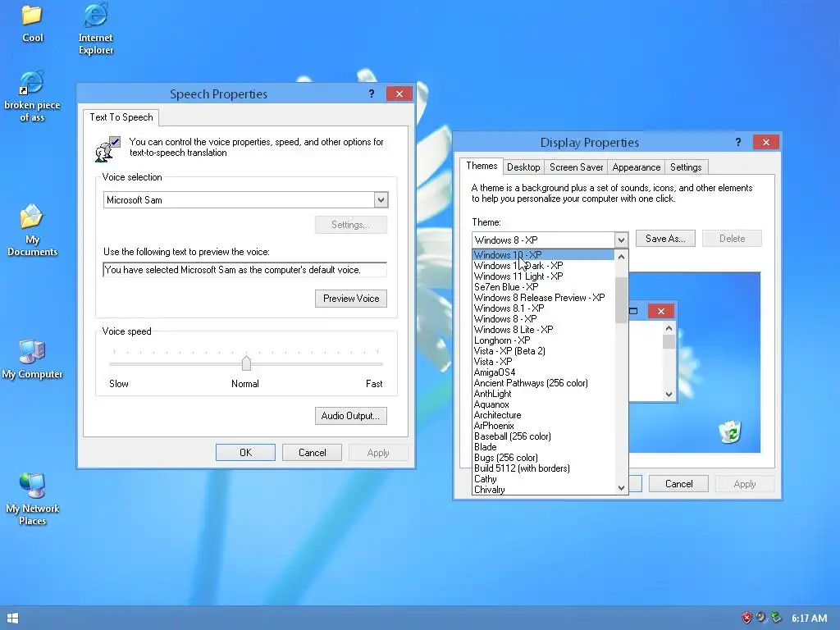Open the volume speaker tray icon
The height and width of the screenshot is (630, 840).
point(760,619)
